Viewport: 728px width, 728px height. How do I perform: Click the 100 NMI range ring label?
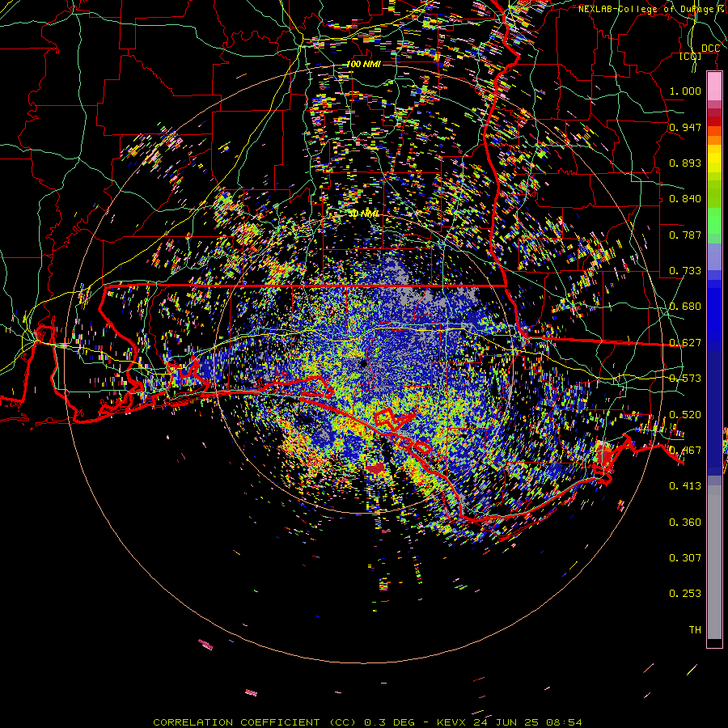363,64
